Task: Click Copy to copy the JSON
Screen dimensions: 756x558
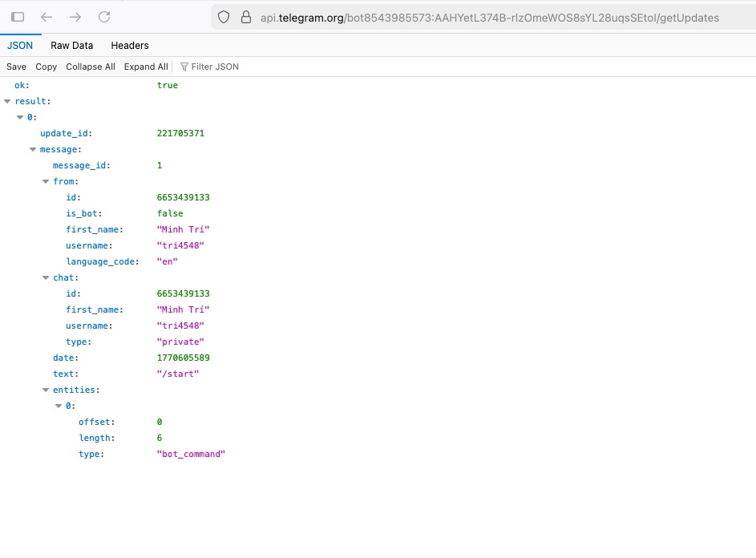Action: (x=46, y=67)
